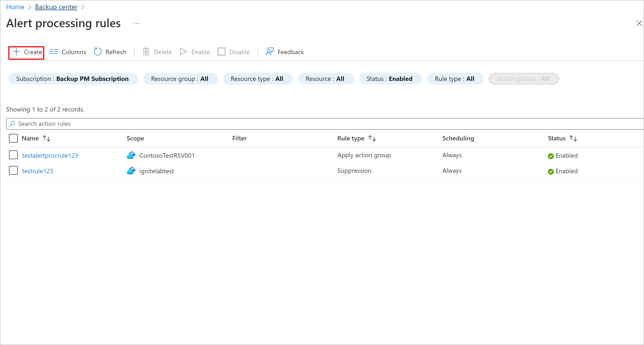Screen dimensions: 644x345
Task: Click the Search action rules input field
Action: pyautogui.click(x=322, y=124)
